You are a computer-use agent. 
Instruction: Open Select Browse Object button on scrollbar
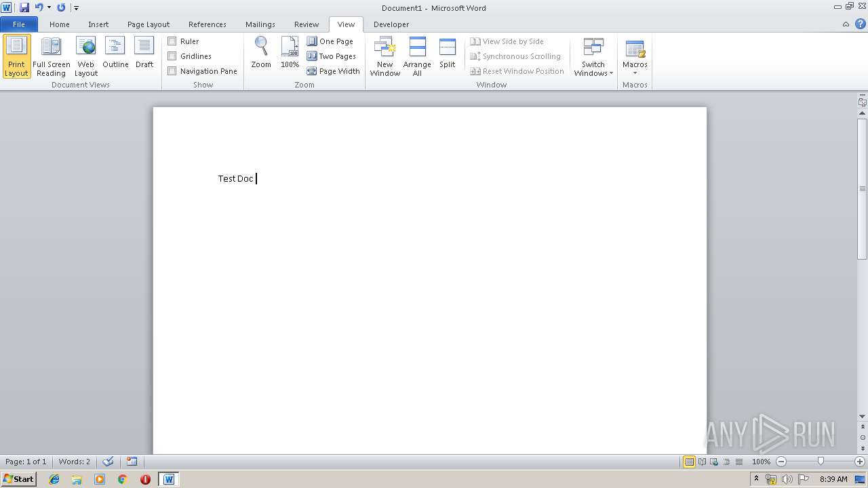(x=863, y=438)
